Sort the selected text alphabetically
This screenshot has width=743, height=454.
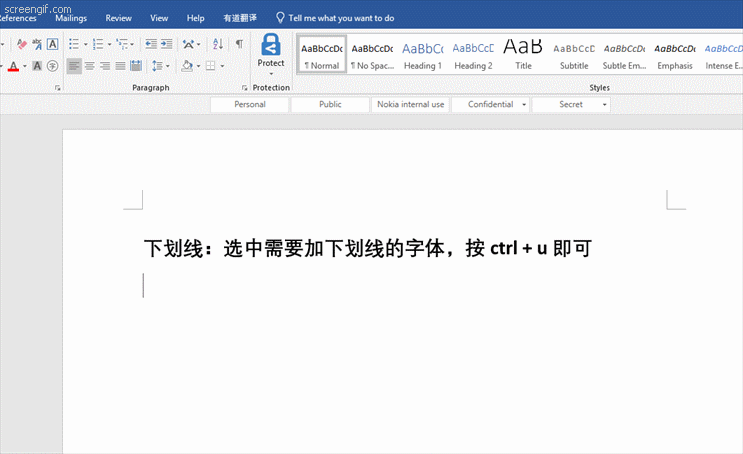click(217, 44)
